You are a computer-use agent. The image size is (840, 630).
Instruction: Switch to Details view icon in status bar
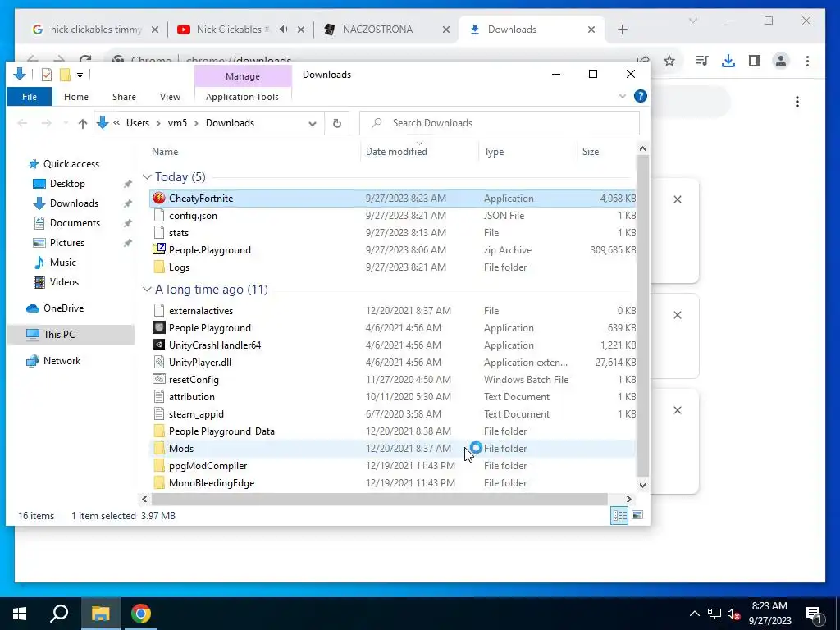point(619,515)
